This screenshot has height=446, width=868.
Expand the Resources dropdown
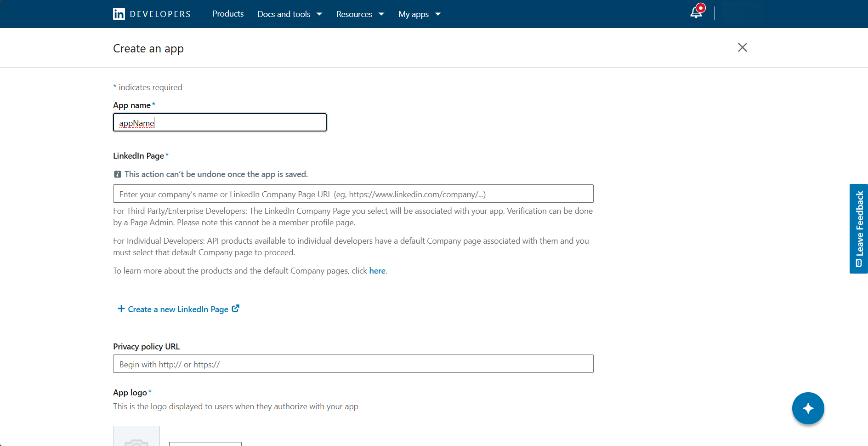coord(360,14)
